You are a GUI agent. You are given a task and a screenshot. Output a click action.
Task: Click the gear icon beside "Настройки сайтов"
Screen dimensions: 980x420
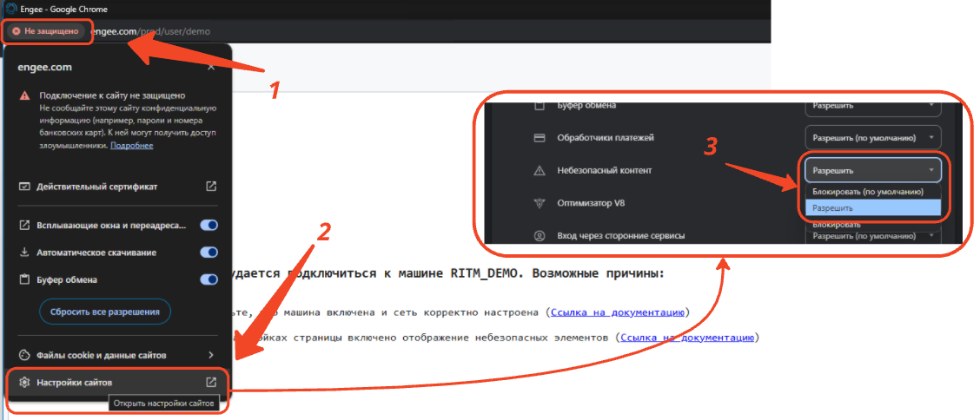pyautogui.click(x=24, y=382)
